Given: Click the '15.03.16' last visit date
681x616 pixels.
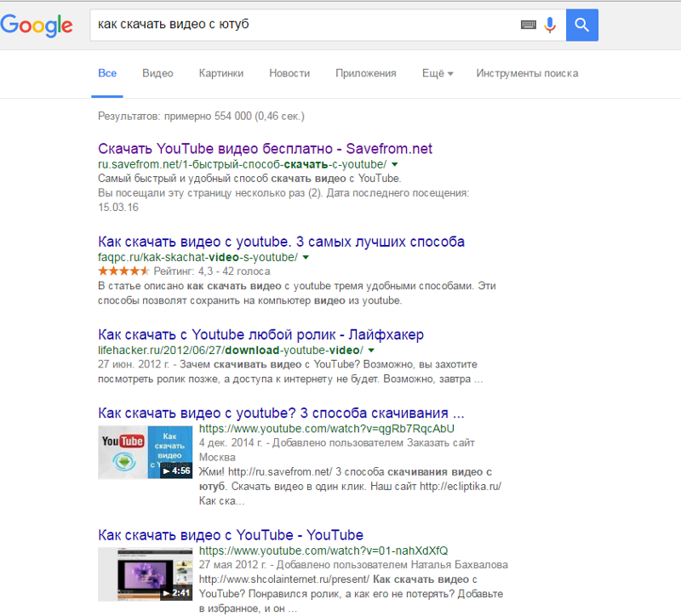Looking at the screenshot, I should (118, 208).
